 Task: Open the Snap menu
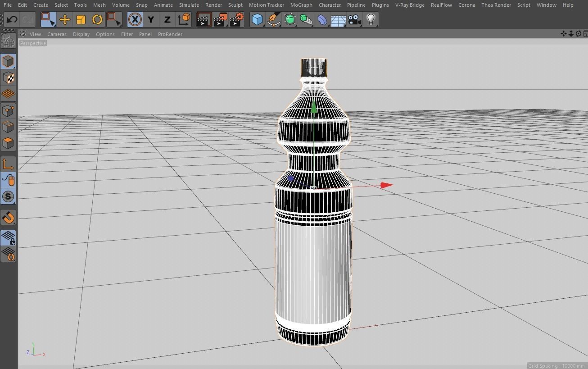[142, 5]
